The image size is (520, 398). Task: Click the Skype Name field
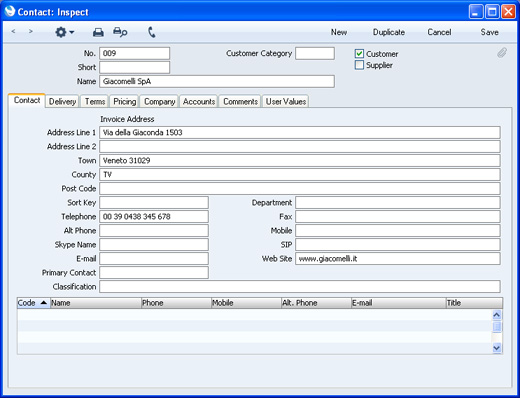click(x=154, y=244)
